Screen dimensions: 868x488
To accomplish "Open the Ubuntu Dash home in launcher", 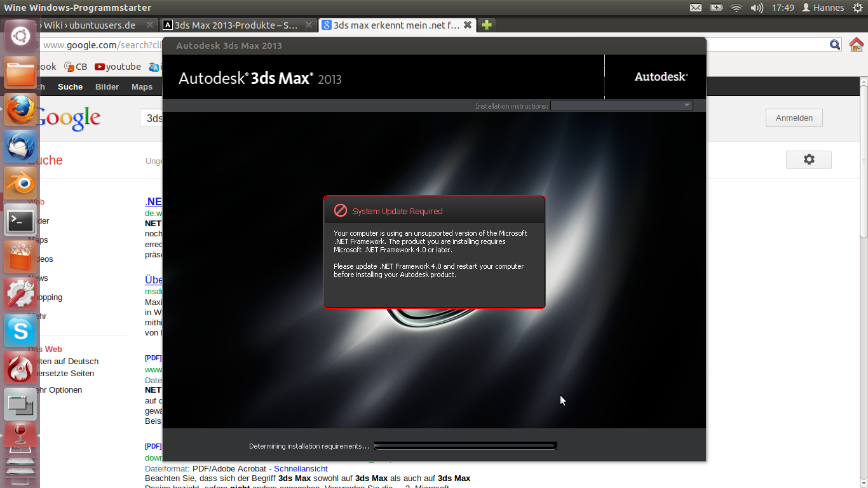I will click(20, 36).
